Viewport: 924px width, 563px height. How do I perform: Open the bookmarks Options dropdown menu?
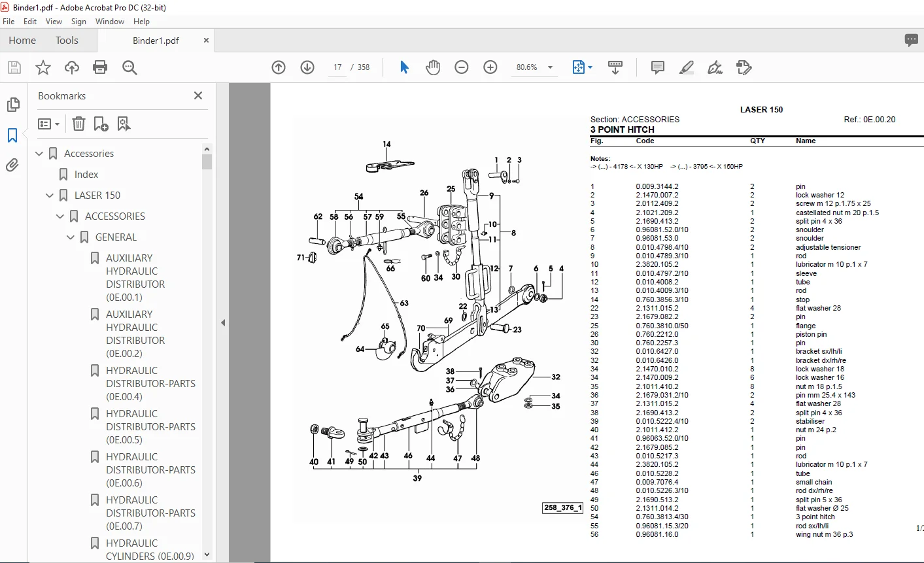click(49, 124)
